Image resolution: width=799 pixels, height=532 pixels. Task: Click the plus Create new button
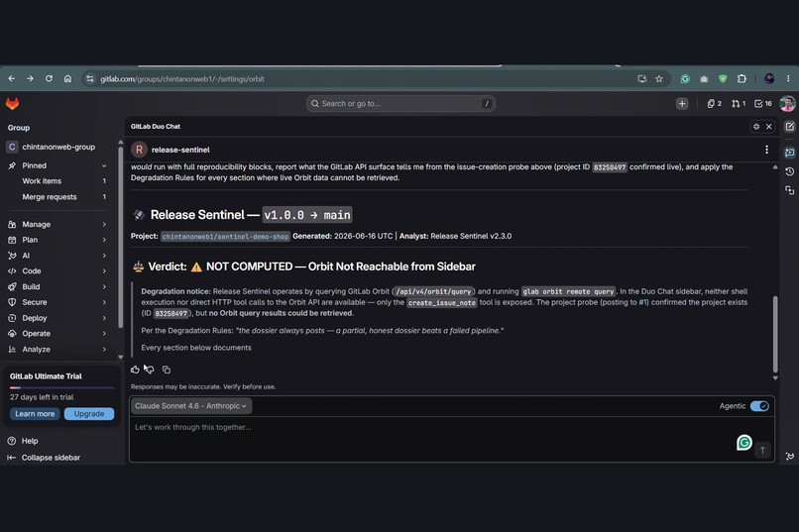tap(682, 104)
